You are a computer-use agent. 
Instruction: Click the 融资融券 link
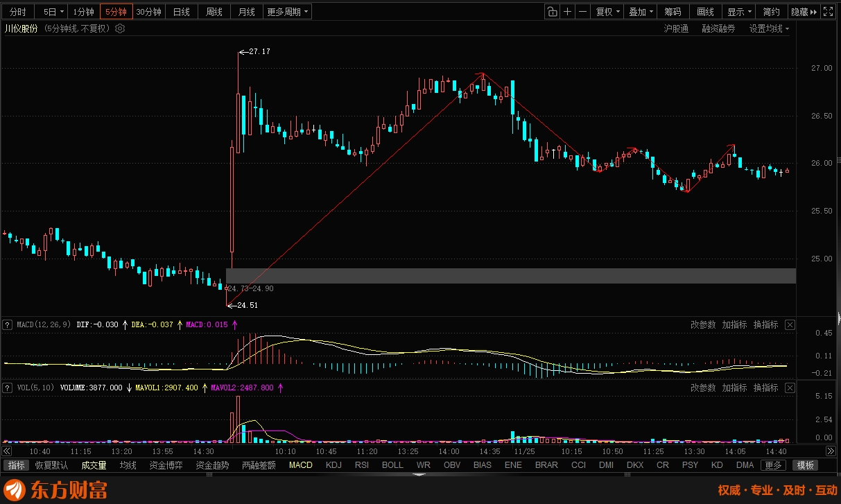point(718,28)
